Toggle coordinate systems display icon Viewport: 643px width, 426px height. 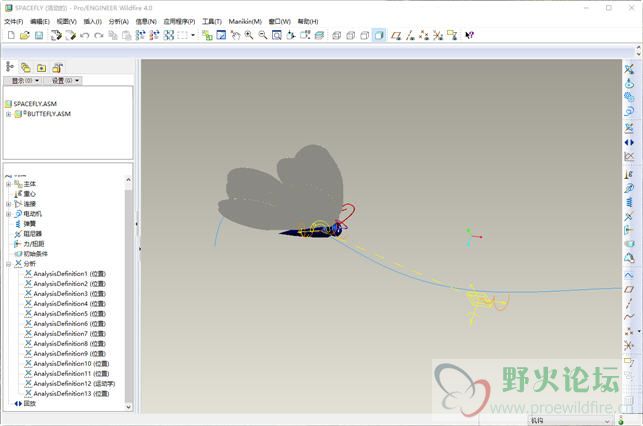click(438, 35)
